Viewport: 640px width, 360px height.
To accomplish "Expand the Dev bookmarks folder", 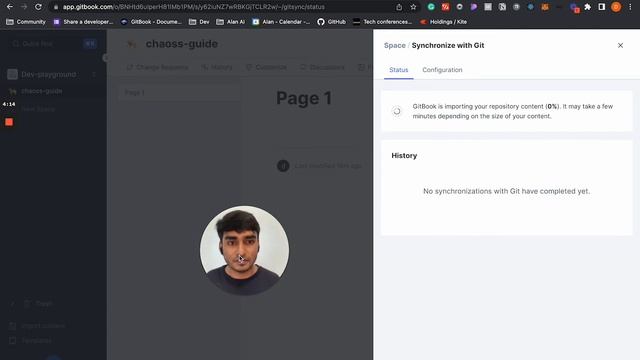I will click(x=199, y=22).
